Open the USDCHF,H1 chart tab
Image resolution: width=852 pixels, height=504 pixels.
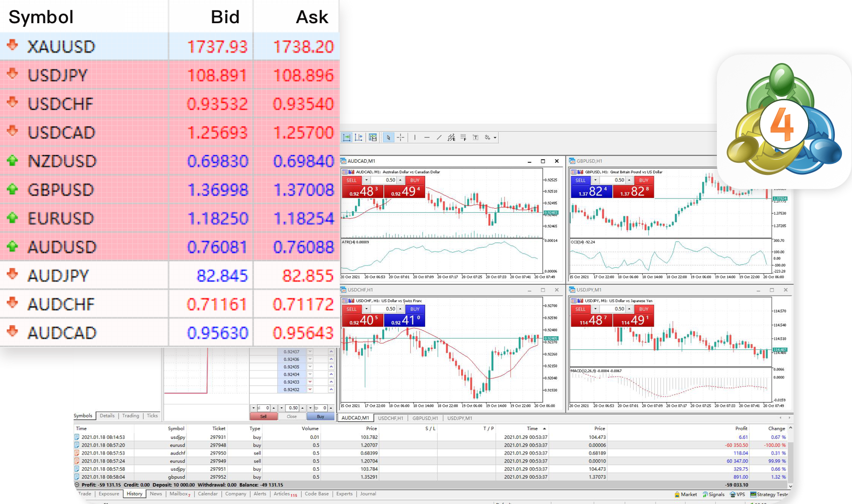pyautogui.click(x=390, y=418)
